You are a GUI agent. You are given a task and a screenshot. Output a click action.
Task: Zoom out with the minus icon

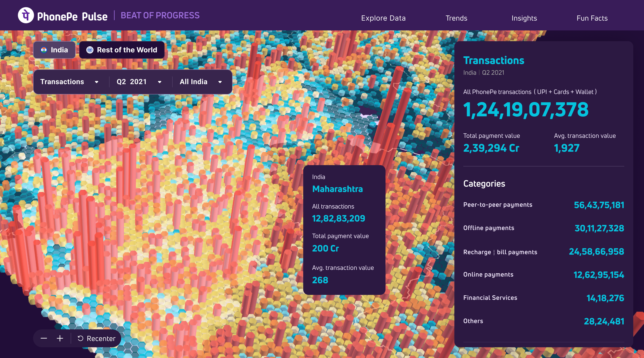coord(44,338)
